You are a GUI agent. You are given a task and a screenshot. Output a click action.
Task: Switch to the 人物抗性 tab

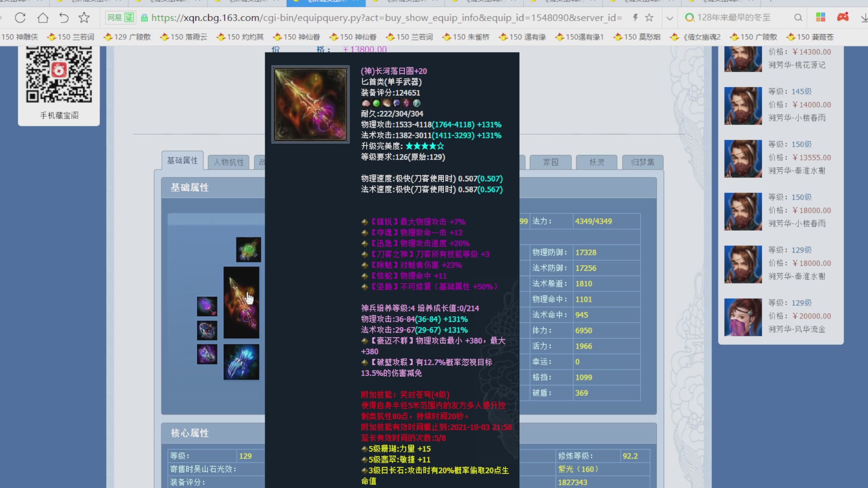click(x=229, y=162)
